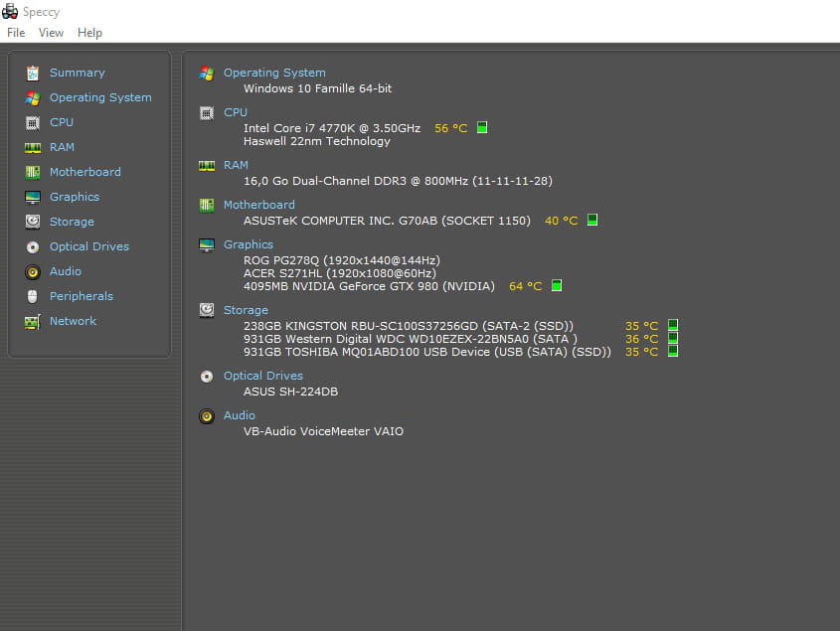Select Motherboard in the sidebar
The height and width of the screenshot is (631, 840).
click(x=85, y=172)
